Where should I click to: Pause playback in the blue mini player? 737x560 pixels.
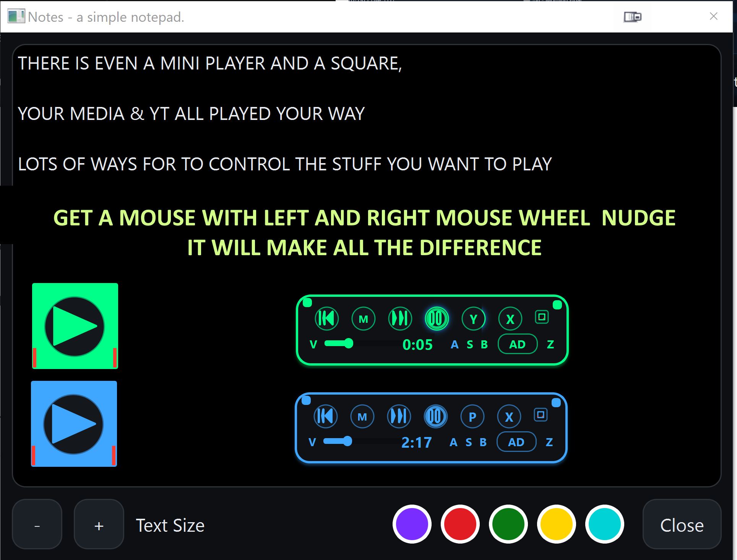[435, 416]
